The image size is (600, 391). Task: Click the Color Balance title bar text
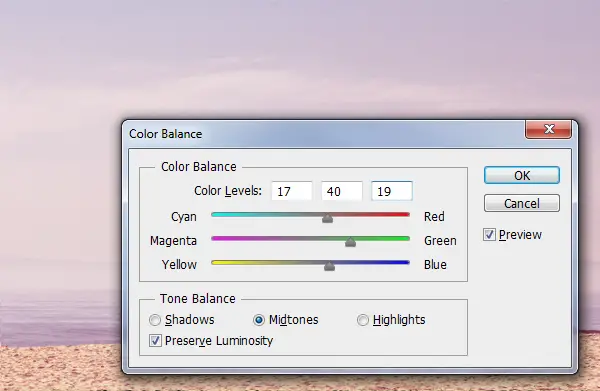[165, 134]
